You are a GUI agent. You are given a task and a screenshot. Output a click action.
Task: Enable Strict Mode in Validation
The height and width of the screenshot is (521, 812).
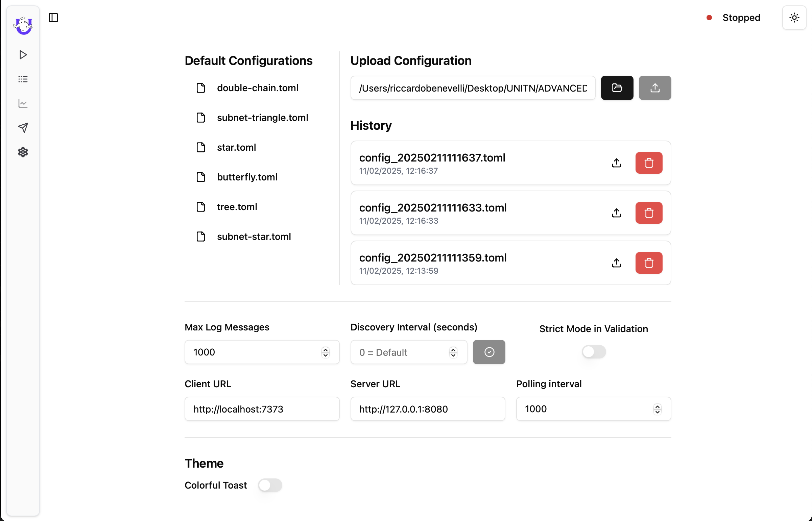click(x=593, y=352)
